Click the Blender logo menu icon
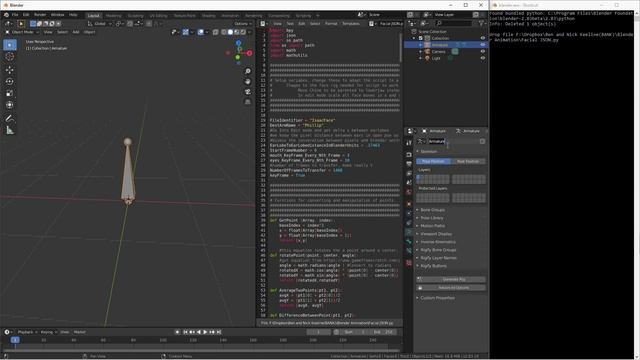The image size is (640, 360). [x=6, y=15]
